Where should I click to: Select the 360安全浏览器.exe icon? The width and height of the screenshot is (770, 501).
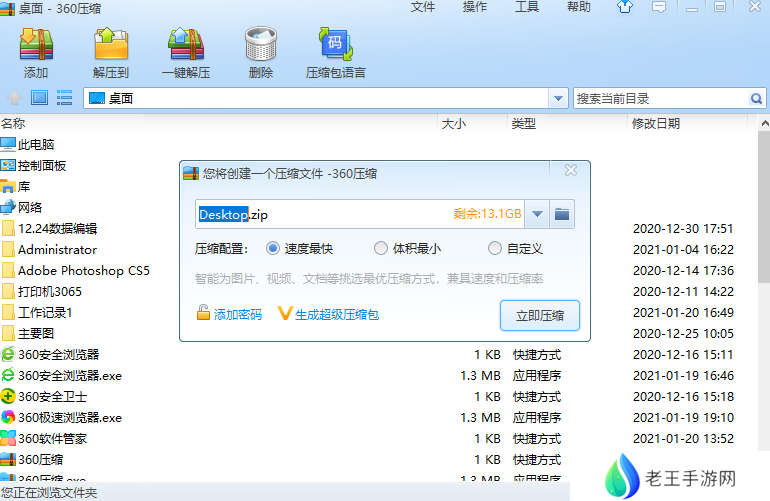tap(8, 375)
